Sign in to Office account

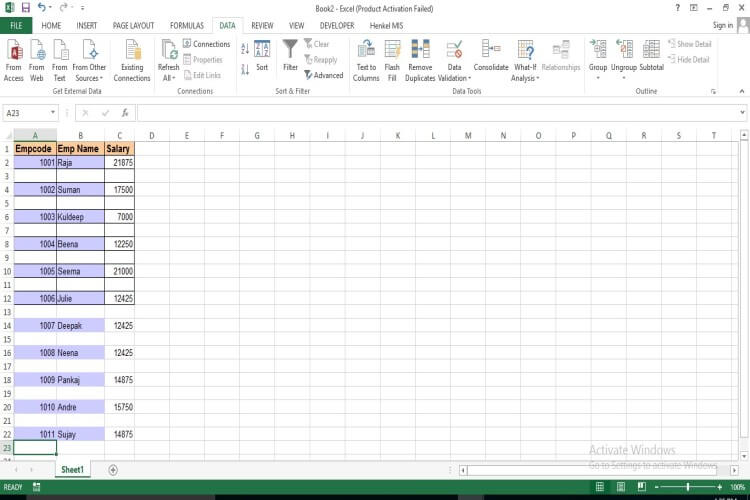[723, 25]
